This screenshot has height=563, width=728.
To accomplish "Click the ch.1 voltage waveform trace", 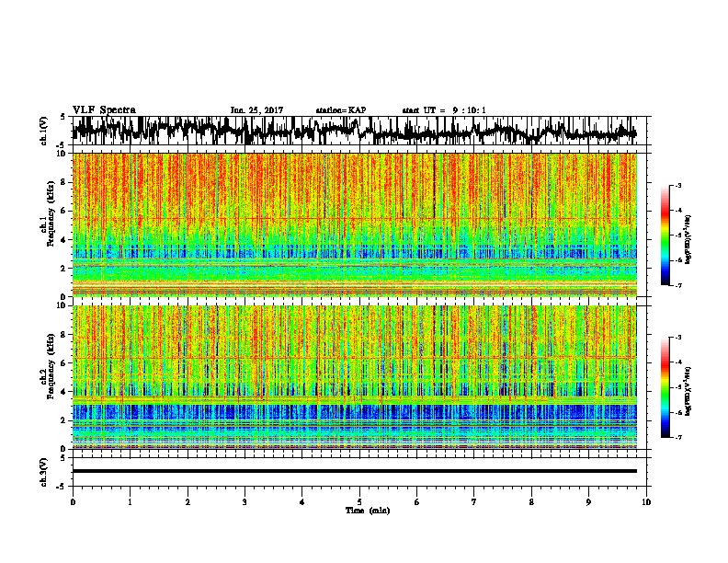I will pyautogui.click(x=355, y=131).
